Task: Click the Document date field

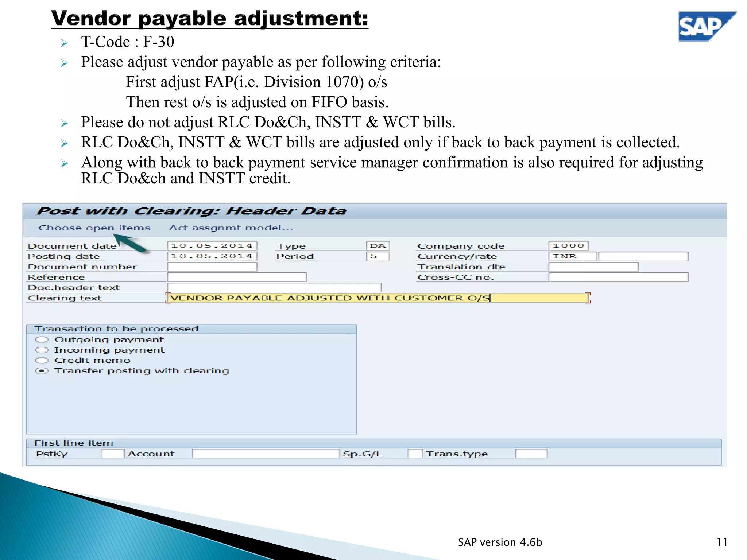Action: (x=212, y=246)
